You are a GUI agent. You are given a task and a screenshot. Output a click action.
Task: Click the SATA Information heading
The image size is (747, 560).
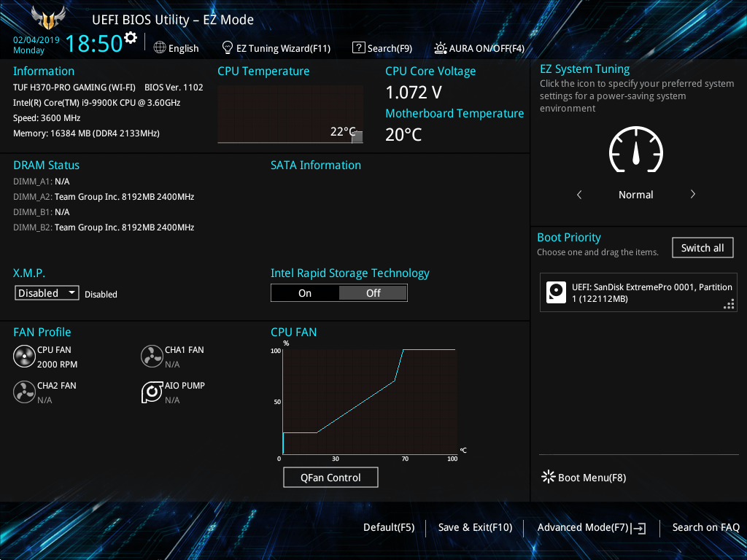pos(316,166)
